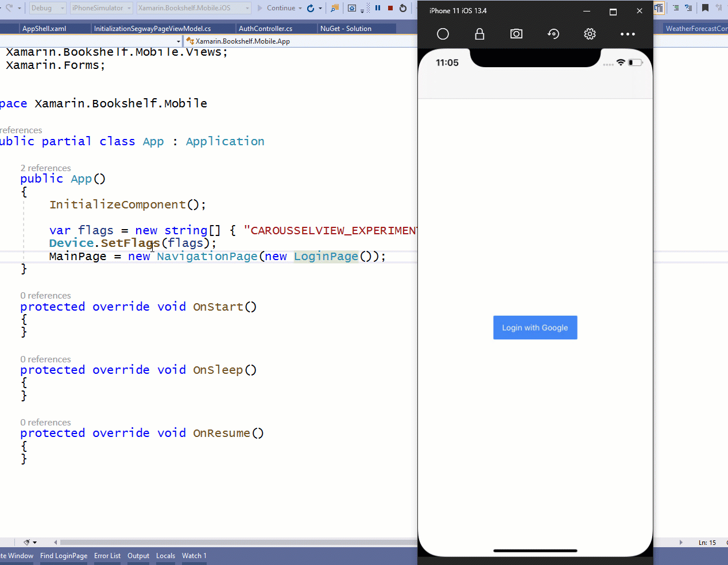Open the Watch 1 tab

point(194,556)
